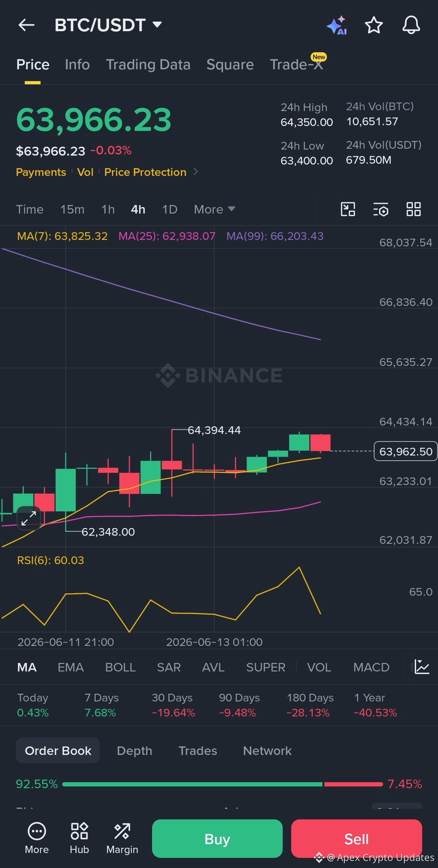The height and width of the screenshot is (868, 438).
Task: Expand chart to fullscreen arrows icon
Action: [x=28, y=518]
